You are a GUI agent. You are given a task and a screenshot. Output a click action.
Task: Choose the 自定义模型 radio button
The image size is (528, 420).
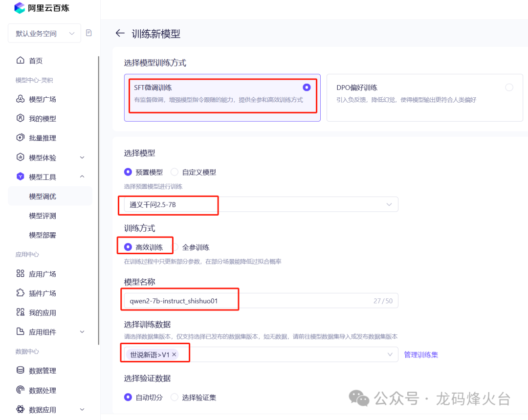pyautogui.click(x=175, y=172)
